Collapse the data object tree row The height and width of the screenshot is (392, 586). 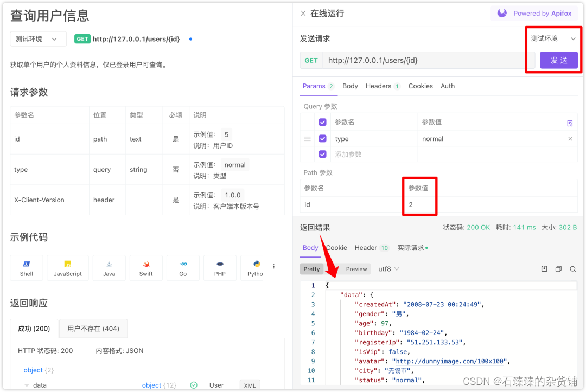click(x=27, y=385)
